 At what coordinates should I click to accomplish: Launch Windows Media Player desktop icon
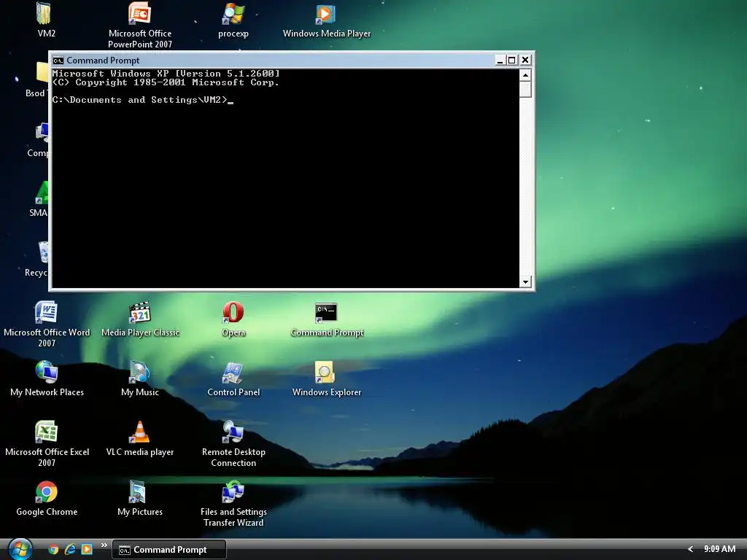[x=326, y=13]
